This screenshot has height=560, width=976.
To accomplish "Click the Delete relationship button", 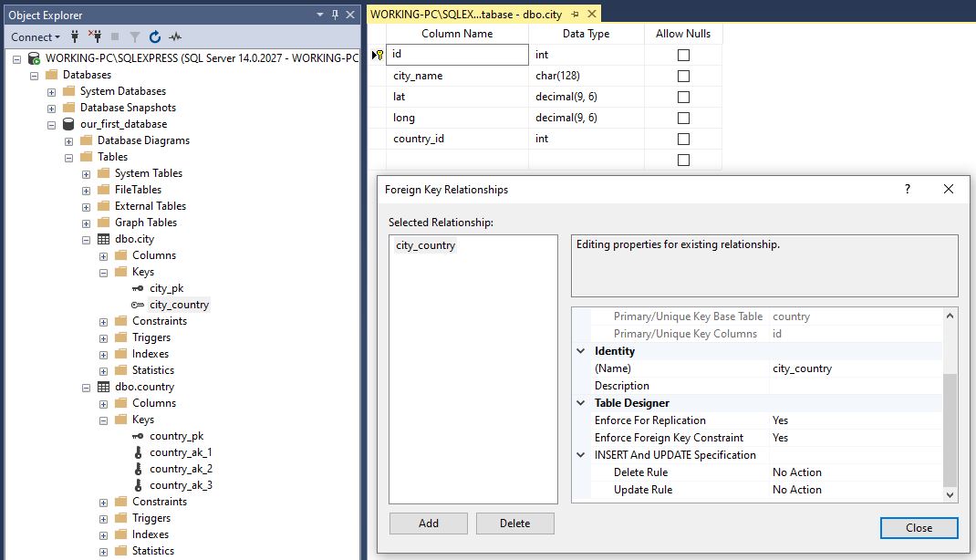I will click(514, 524).
